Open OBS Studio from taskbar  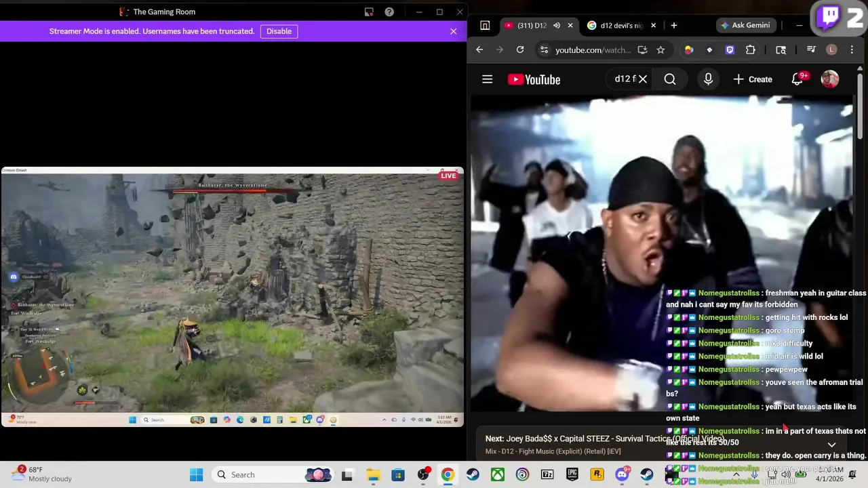point(423,474)
